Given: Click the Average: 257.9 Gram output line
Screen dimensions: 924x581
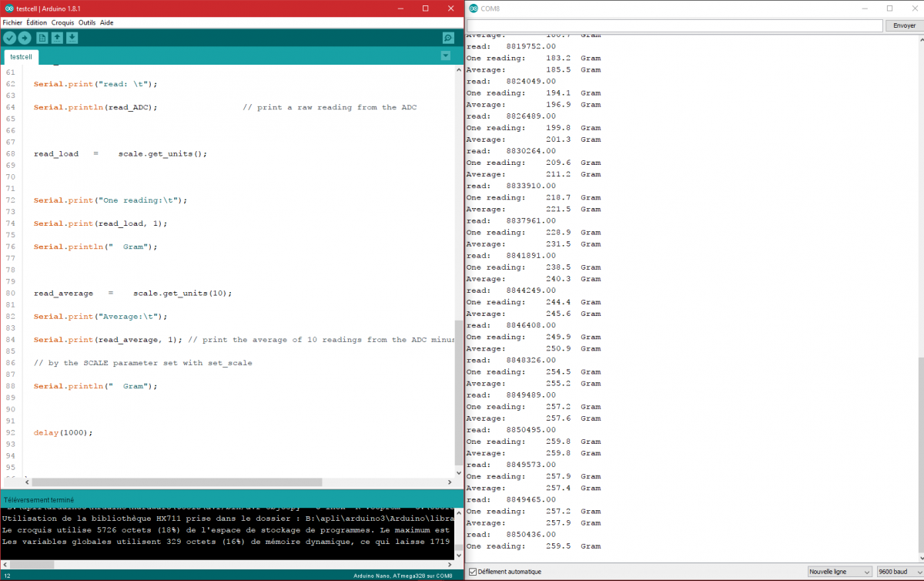Looking at the screenshot, I should pos(534,522).
